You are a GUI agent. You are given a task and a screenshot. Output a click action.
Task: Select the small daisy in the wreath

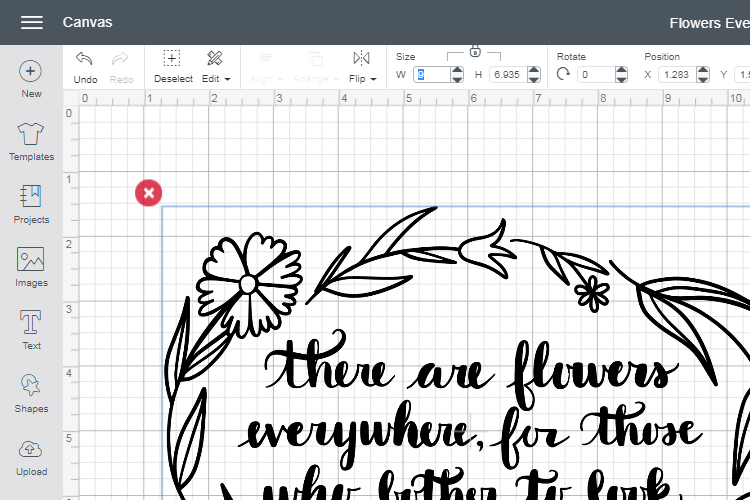click(x=592, y=293)
